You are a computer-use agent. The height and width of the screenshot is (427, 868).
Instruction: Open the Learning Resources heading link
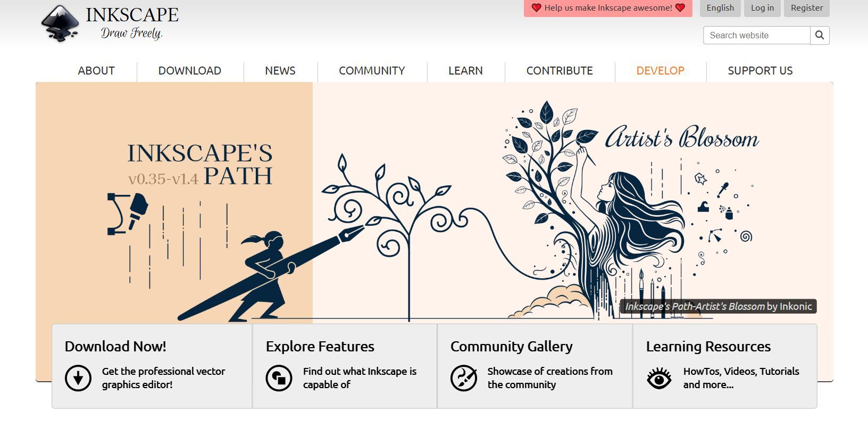(708, 347)
